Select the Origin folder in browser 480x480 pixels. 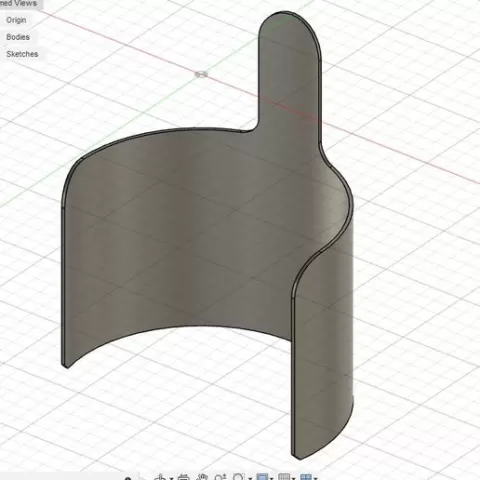point(16,20)
